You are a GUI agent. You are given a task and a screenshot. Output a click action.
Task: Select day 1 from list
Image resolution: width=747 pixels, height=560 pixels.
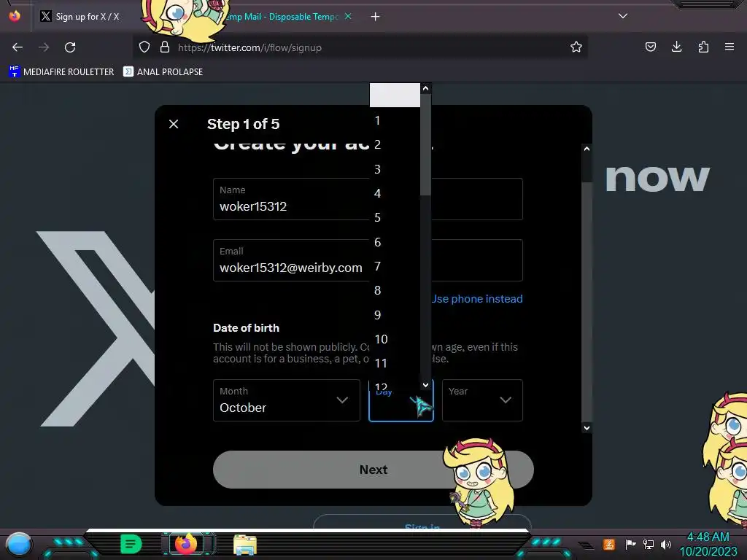[x=395, y=120]
